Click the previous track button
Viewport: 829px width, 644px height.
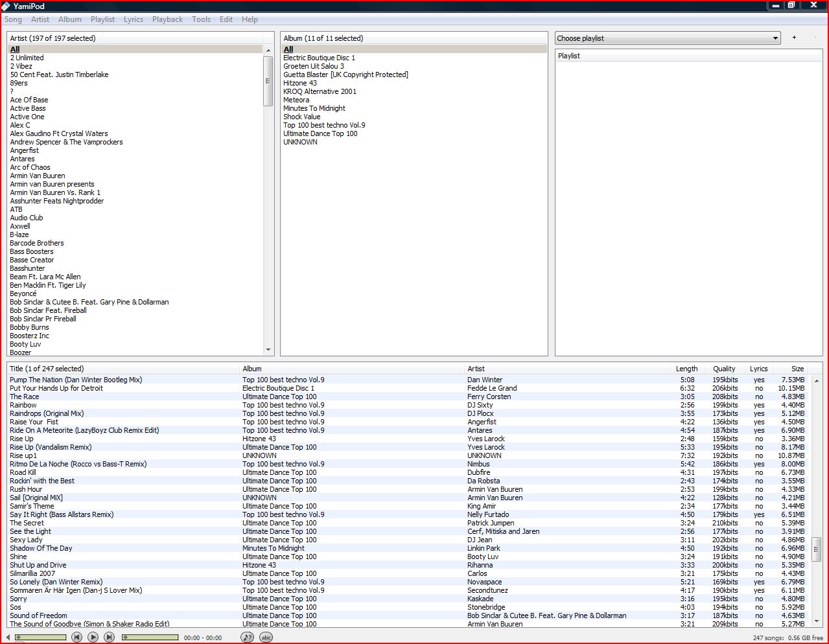[x=76, y=638]
